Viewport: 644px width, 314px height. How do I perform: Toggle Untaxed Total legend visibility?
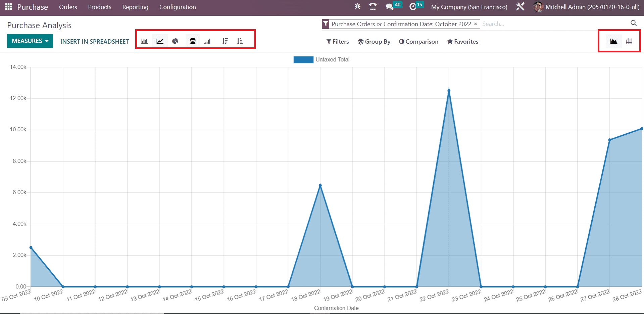click(321, 59)
